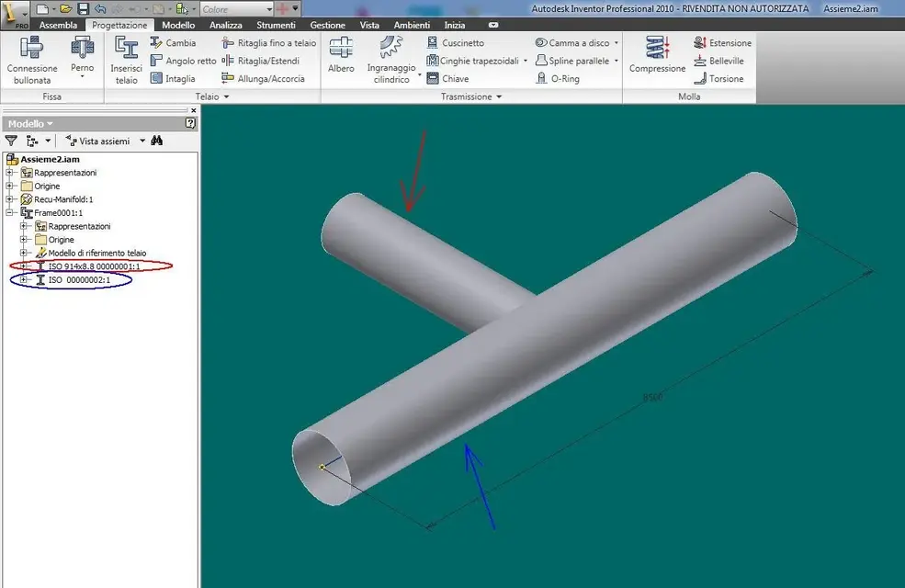Image resolution: width=905 pixels, height=588 pixels.
Task: Select Cinghie trapezoidali tool
Action: click(x=472, y=61)
